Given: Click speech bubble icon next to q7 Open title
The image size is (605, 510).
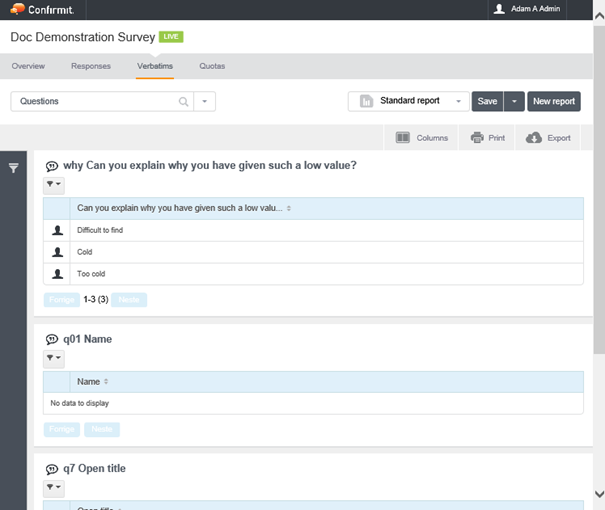Looking at the screenshot, I should pyautogui.click(x=52, y=469).
